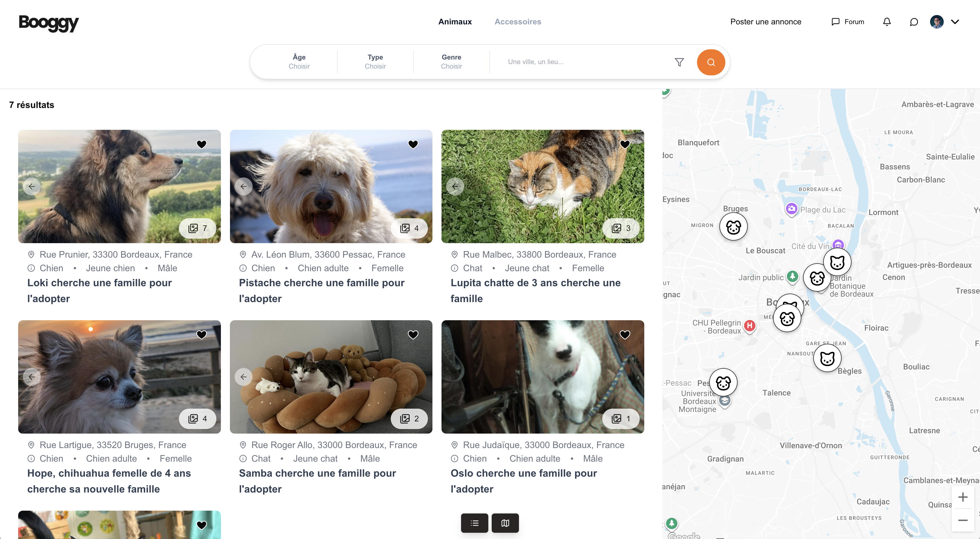Click the user profile avatar
The height and width of the screenshot is (539, 980).
pyautogui.click(x=937, y=22)
